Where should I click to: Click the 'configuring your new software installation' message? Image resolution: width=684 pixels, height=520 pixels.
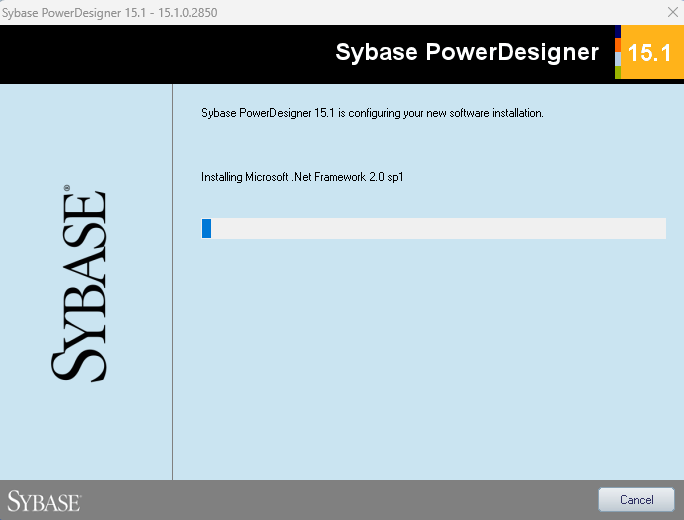coord(372,113)
